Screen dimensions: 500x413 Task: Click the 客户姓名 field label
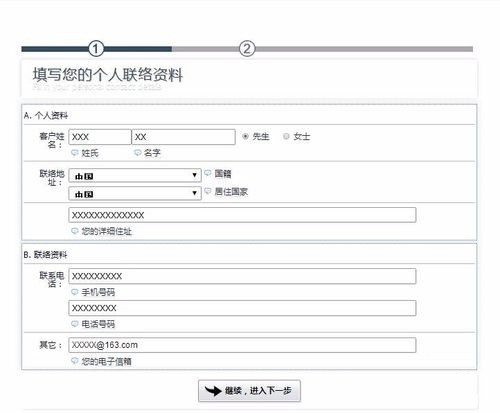pyautogui.click(x=52, y=140)
